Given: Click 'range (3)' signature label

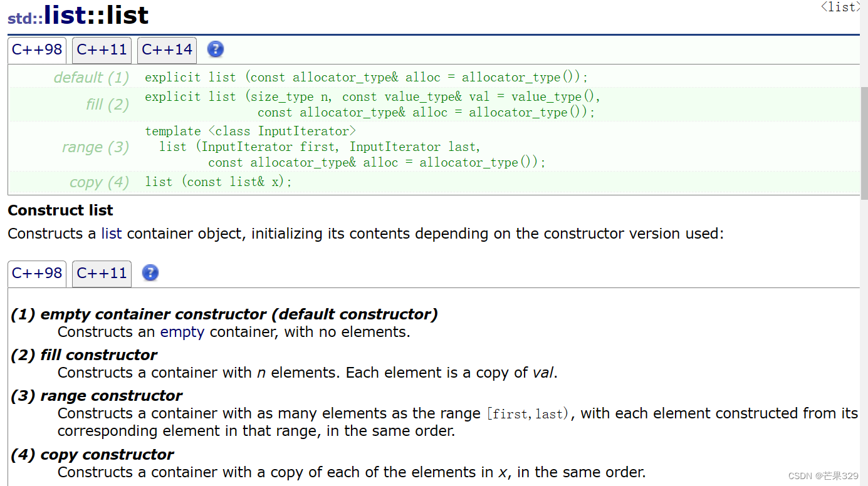Looking at the screenshot, I should 96,147.
